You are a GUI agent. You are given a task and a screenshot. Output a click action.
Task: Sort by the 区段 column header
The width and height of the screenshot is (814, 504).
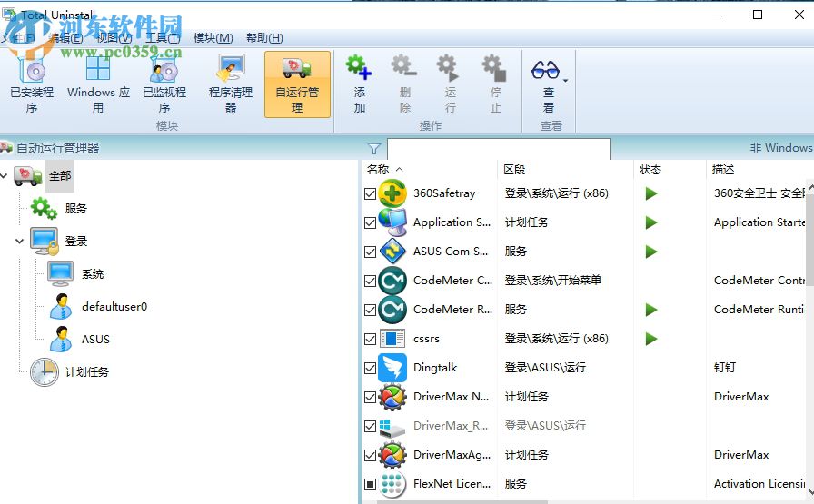point(514,169)
